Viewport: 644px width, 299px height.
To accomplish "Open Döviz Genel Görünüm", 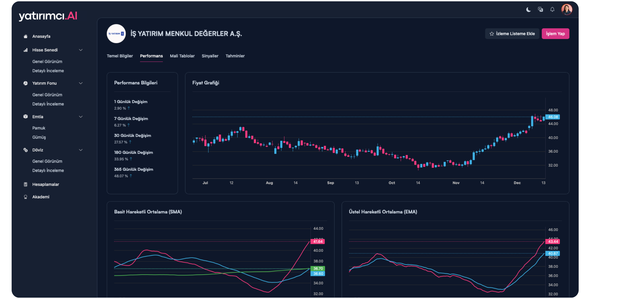I will pos(47,161).
